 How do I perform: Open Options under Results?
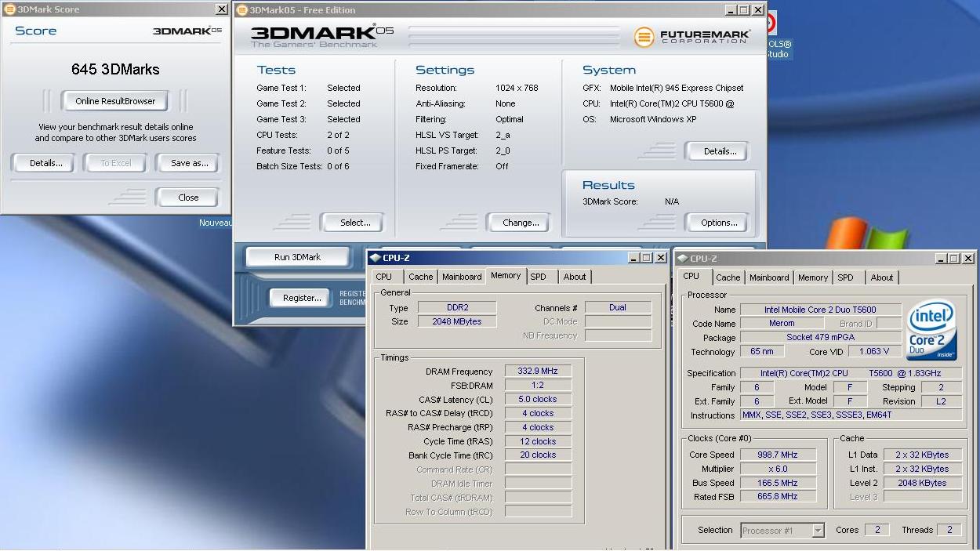pyautogui.click(x=719, y=223)
